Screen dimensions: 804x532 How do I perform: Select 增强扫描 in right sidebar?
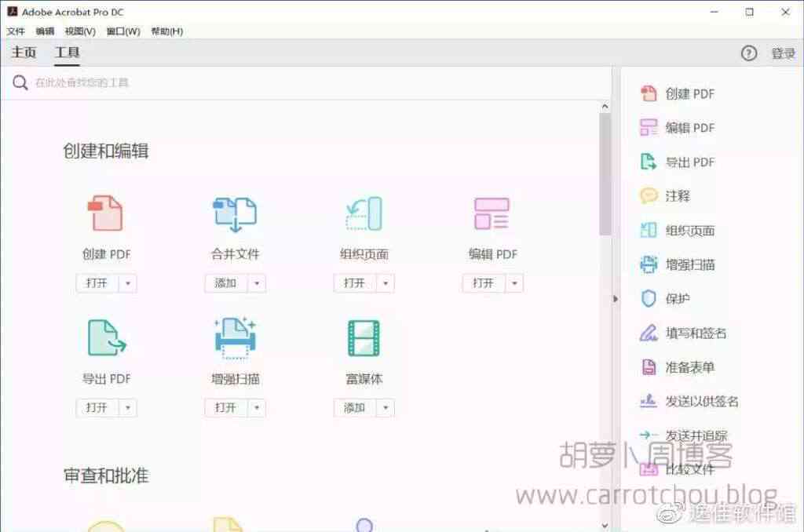point(677,264)
